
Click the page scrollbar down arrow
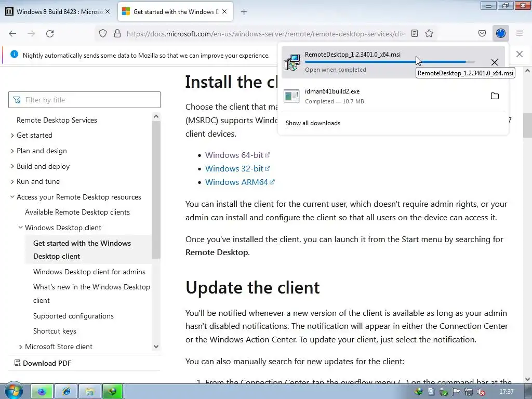(528, 379)
